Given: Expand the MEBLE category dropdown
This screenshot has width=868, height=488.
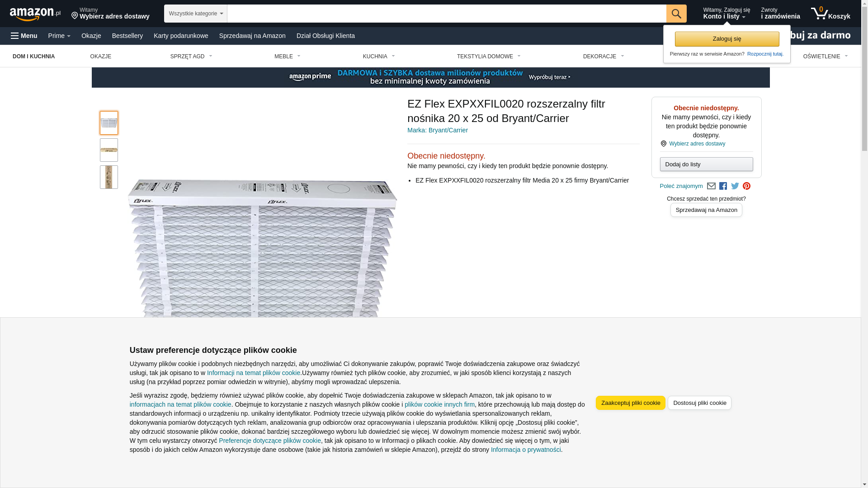Looking at the screenshot, I should tap(288, 56).
